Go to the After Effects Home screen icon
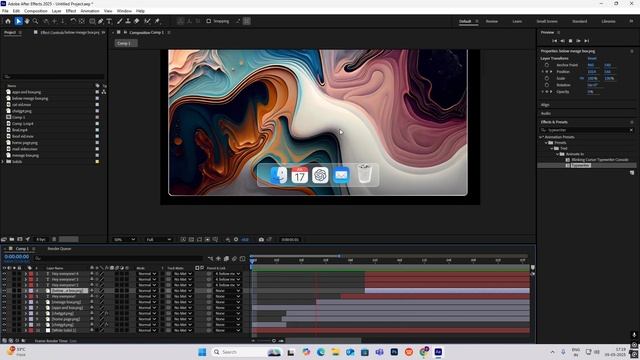The image size is (640, 360). (x=8, y=21)
